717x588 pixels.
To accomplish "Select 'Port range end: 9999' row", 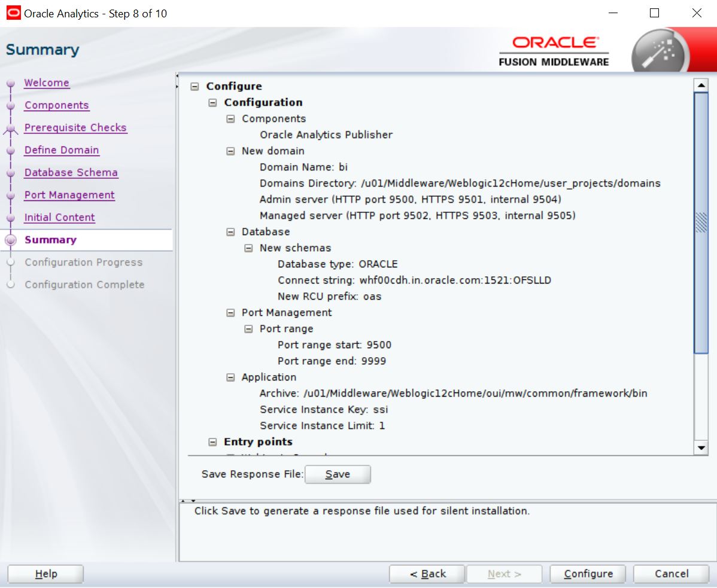I will pyautogui.click(x=332, y=361).
